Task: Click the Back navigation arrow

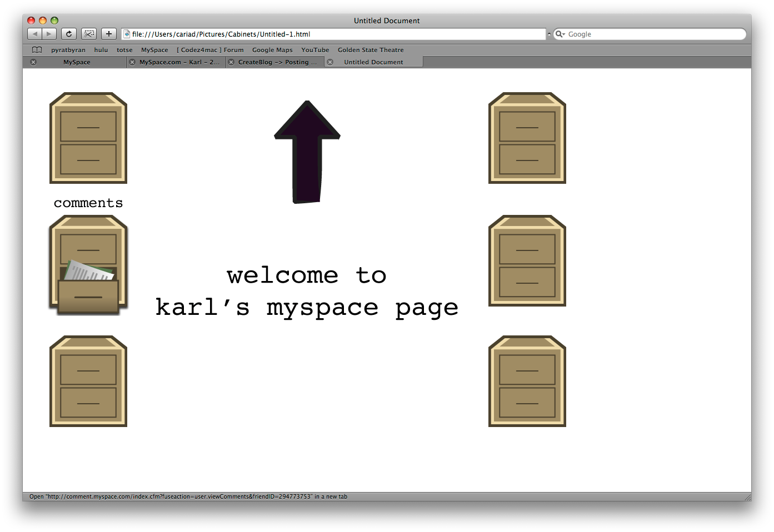Action: tap(35, 34)
